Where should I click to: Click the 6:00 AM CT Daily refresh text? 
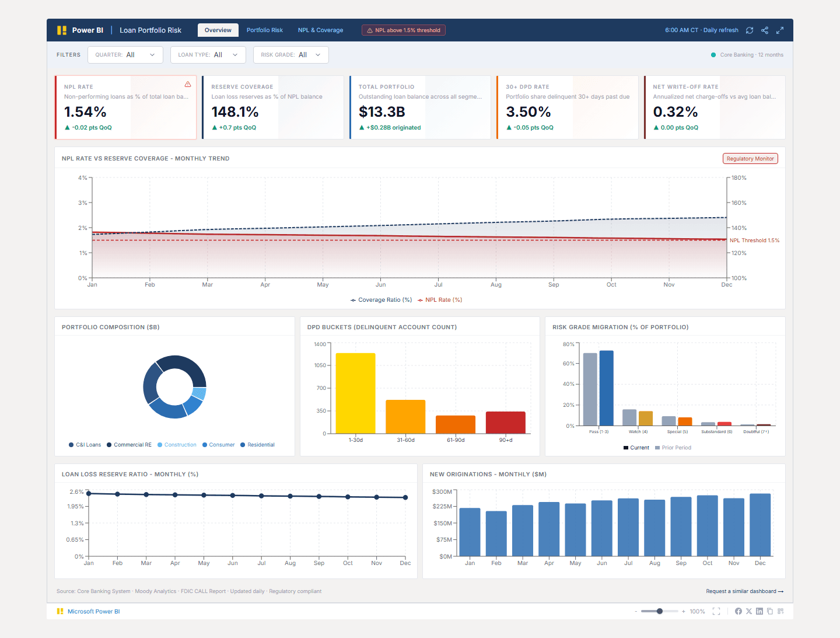[702, 30]
